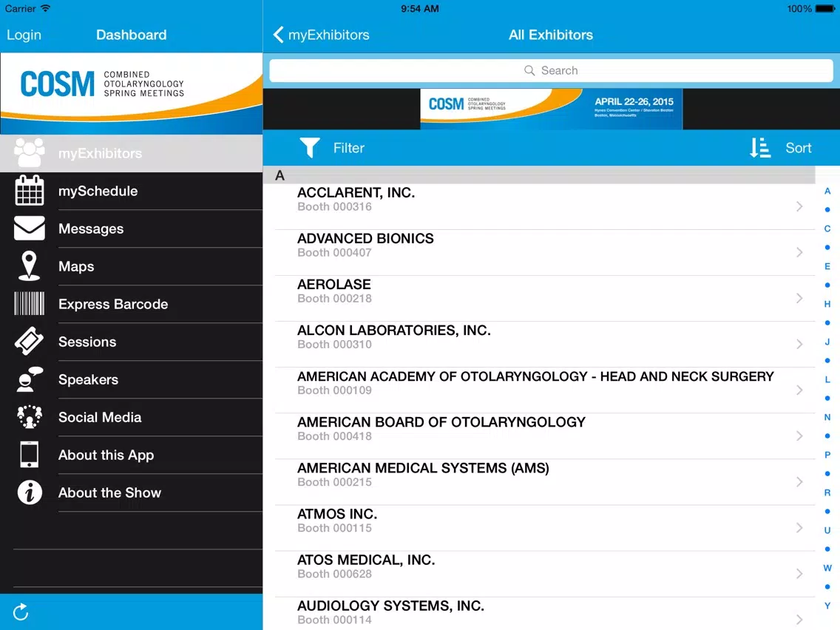Tap the Messages envelope icon
The image size is (840, 630).
click(30, 228)
